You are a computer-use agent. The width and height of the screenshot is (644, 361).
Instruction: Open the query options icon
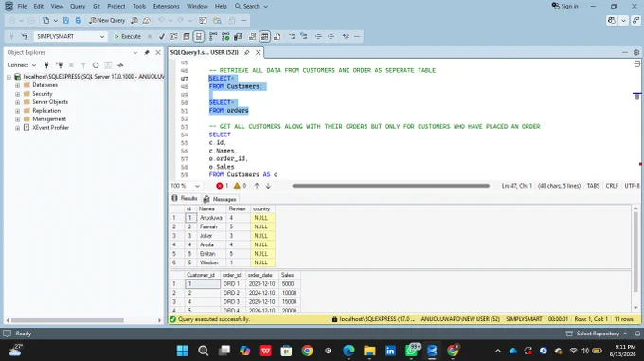click(x=187, y=37)
